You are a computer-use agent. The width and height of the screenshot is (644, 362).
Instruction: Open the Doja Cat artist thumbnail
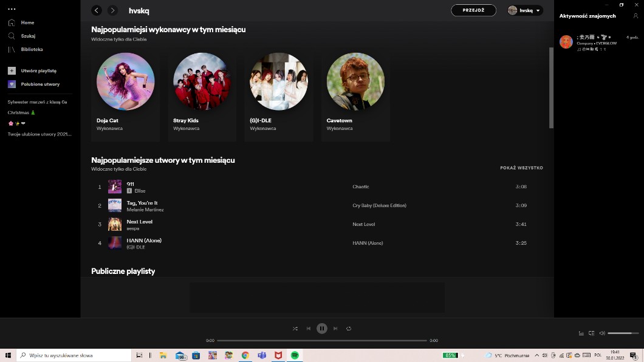(x=126, y=81)
